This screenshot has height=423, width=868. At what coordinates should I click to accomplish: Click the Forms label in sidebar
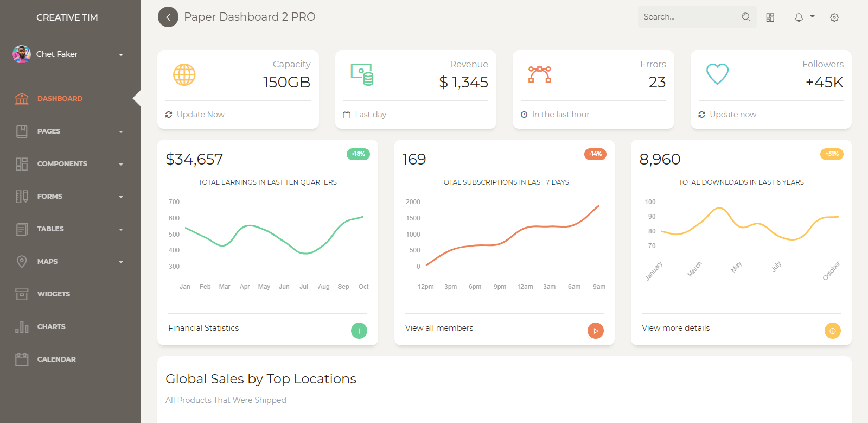coord(50,197)
